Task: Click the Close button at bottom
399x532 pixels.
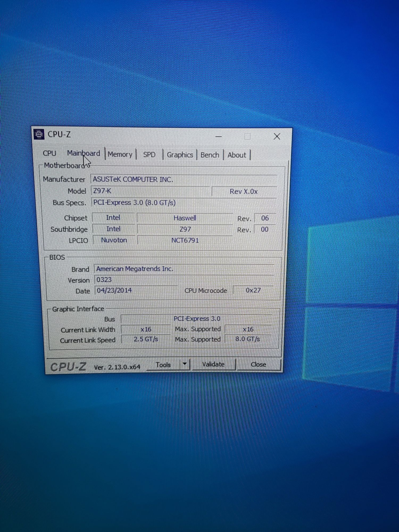Action: point(258,364)
